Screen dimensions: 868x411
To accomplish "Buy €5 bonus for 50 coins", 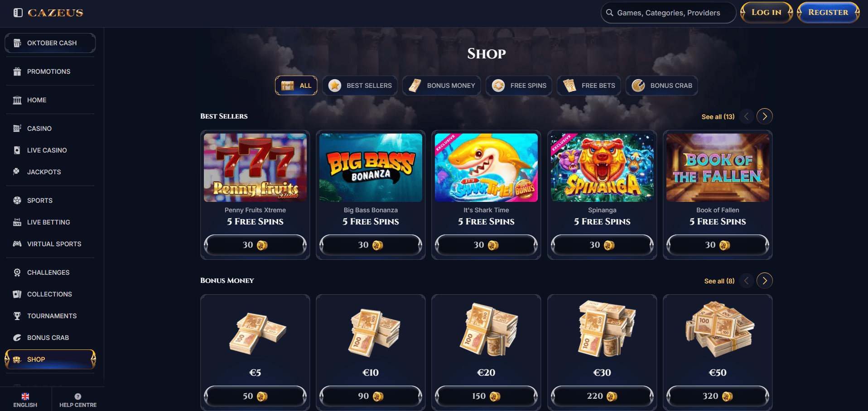I will click(x=255, y=396).
